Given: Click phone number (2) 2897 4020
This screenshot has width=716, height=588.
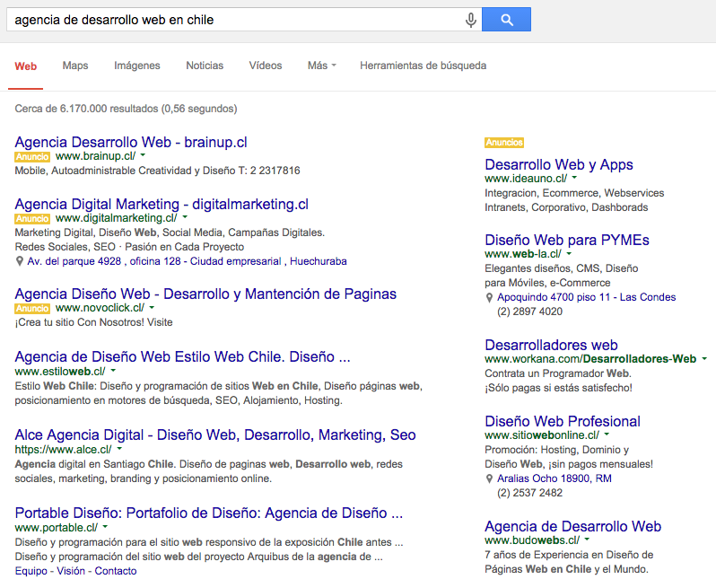Looking at the screenshot, I should [529, 312].
